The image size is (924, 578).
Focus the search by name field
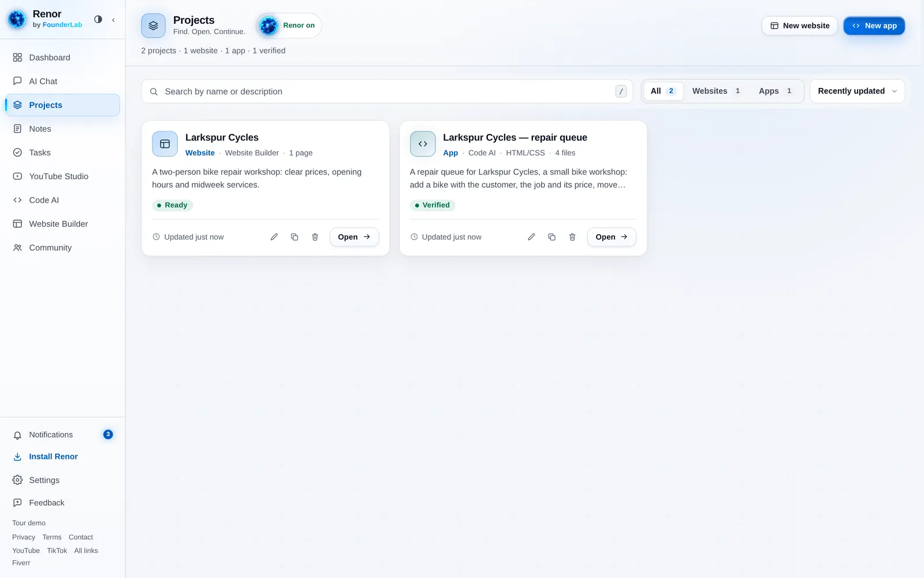pos(387,91)
